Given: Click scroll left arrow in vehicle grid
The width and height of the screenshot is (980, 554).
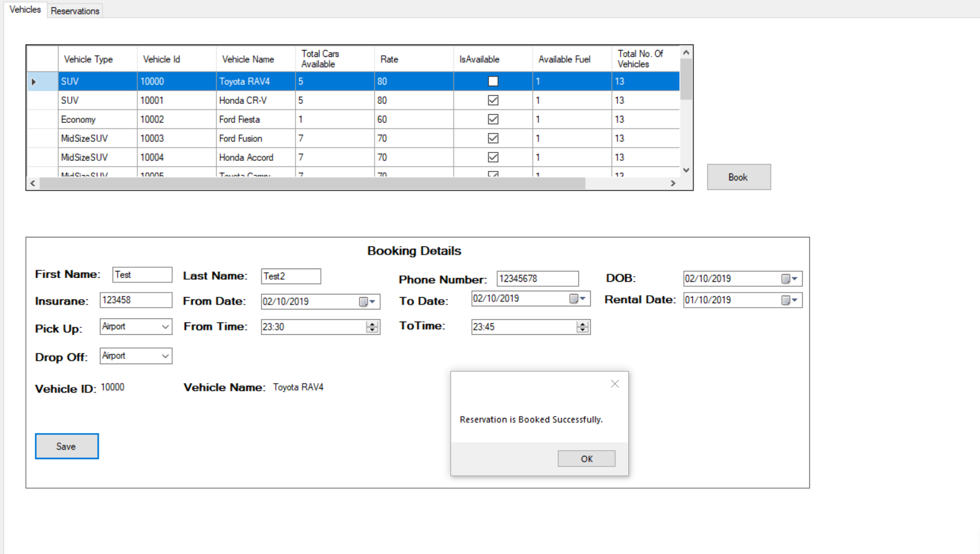Looking at the screenshot, I should 33,183.
